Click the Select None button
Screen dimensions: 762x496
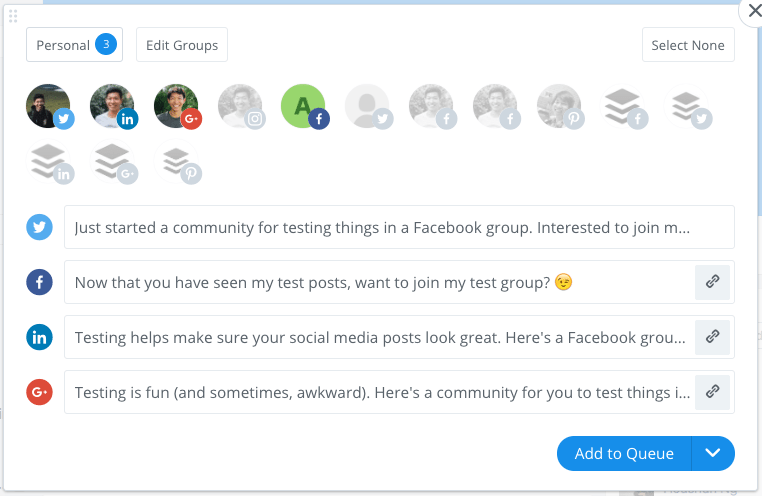tap(688, 45)
